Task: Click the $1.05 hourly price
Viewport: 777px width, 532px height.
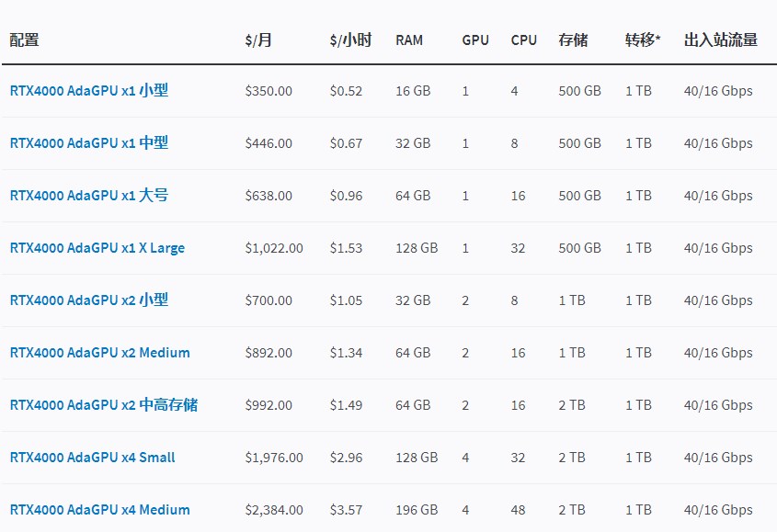Action: point(347,300)
